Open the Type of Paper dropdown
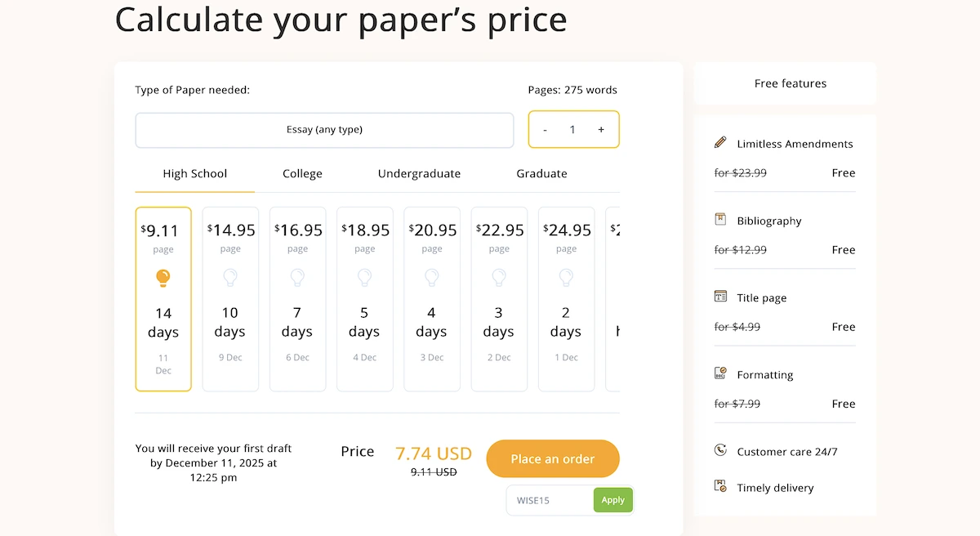The height and width of the screenshot is (536, 980). (324, 130)
